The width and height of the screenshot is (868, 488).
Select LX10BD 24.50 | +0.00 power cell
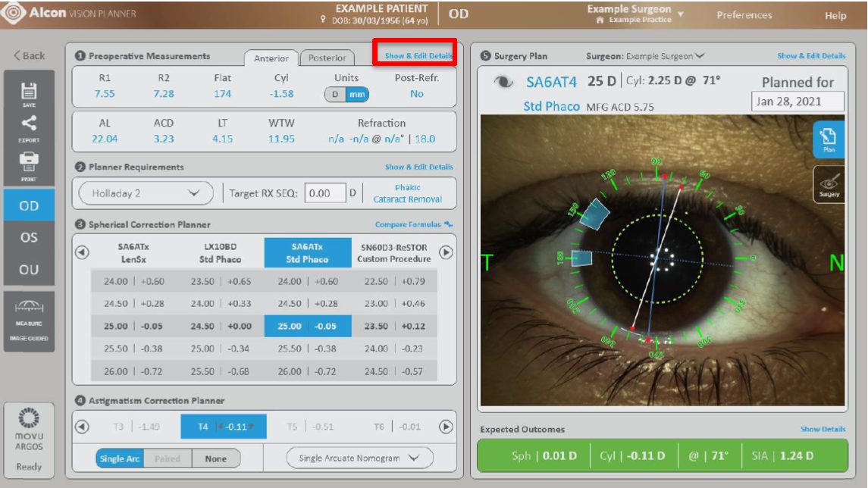coord(221,327)
